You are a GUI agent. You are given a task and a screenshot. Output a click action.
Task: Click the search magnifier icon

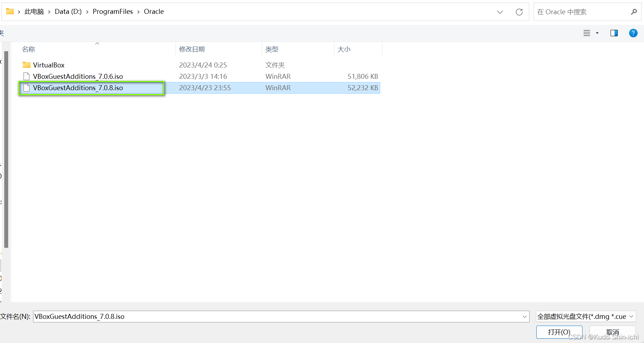coord(634,12)
